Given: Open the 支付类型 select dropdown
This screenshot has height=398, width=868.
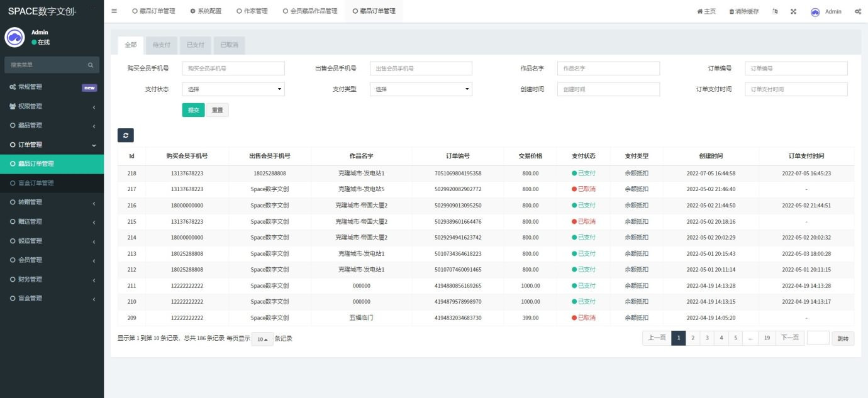Looking at the screenshot, I should [421, 89].
